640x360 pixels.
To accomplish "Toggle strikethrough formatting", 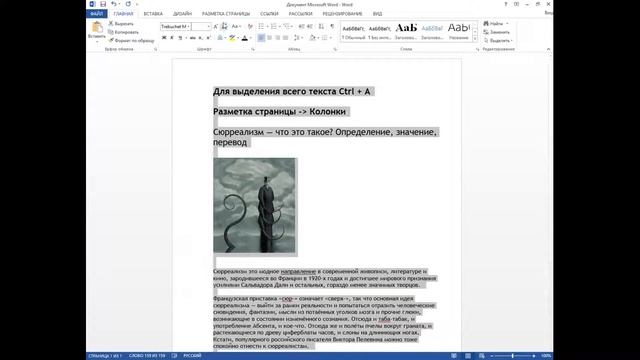I will pos(192,38).
